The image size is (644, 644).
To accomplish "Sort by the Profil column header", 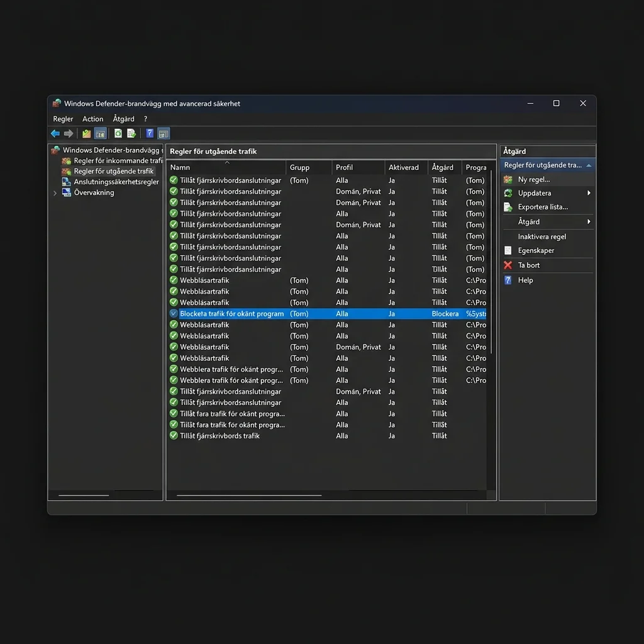I will coord(358,167).
